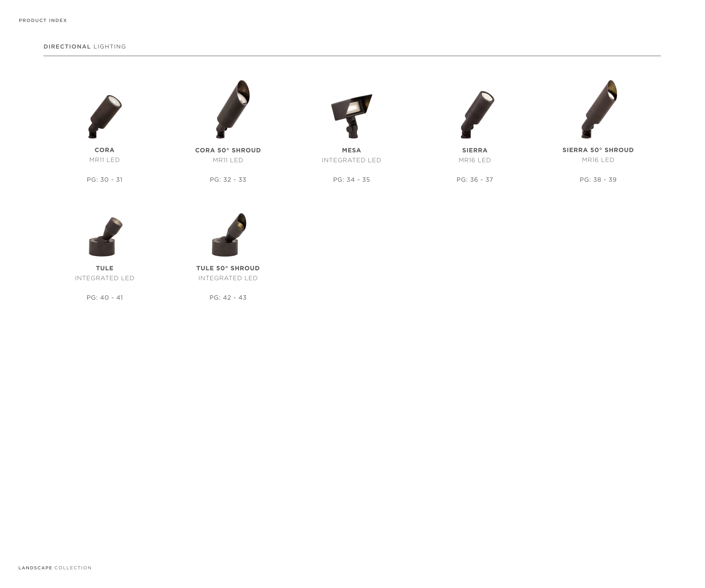Click the PG: 42 - 43 reference
705x588 pixels.
228,297
